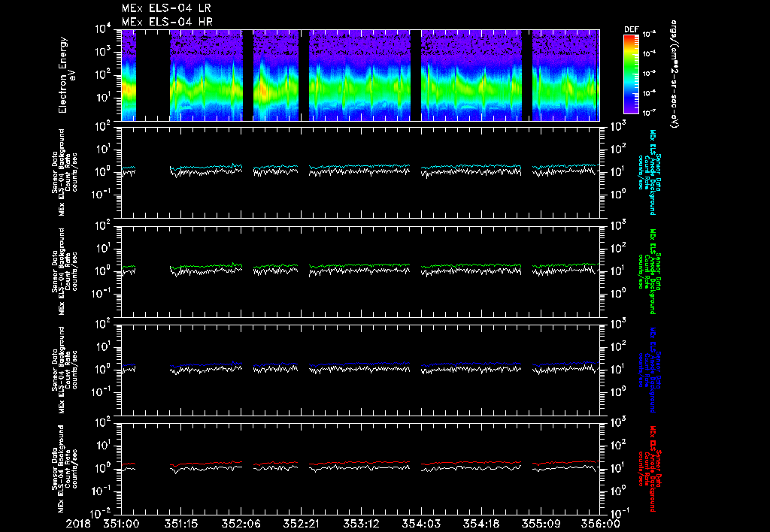This screenshot has width=770, height=532.
Task: Click the '352:06' time axis label
Action: pos(241,524)
